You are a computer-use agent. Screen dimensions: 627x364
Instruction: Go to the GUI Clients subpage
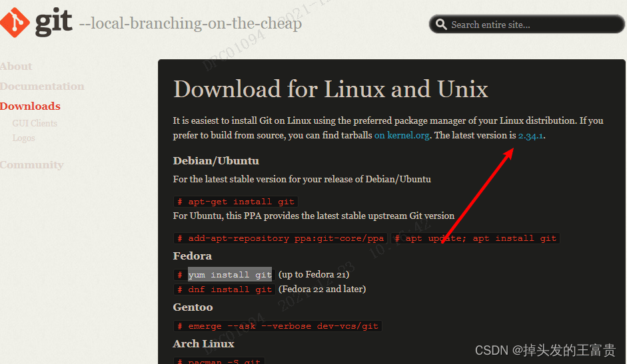pyautogui.click(x=35, y=123)
